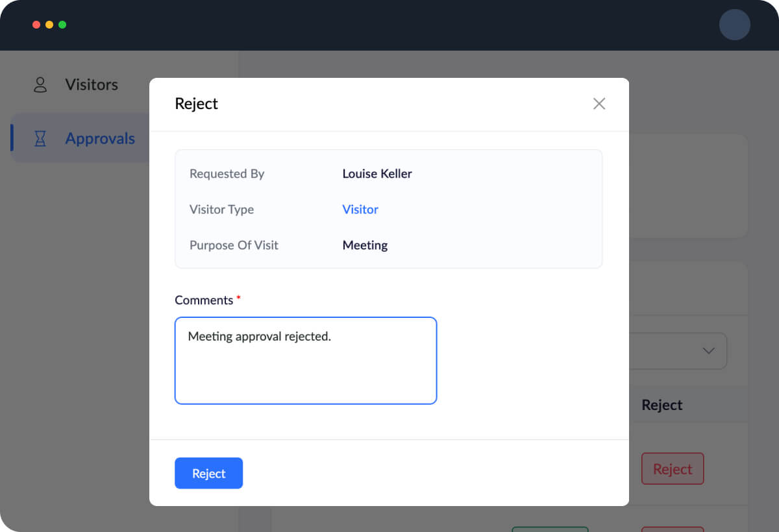Click the Visitors person icon in sidebar
Viewport: 779px width, 532px height.
[40, 85]
